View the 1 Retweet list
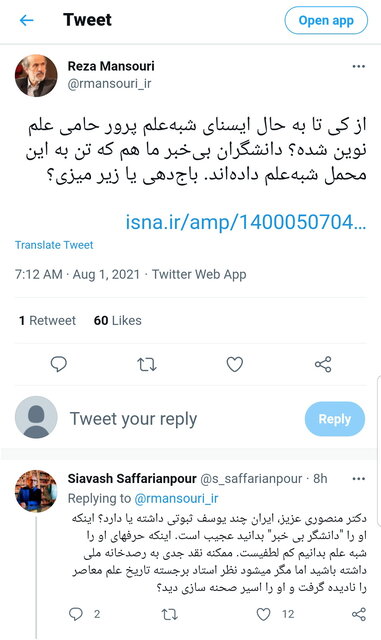Viewport: 381px width, 640px height. coord(47,320)
